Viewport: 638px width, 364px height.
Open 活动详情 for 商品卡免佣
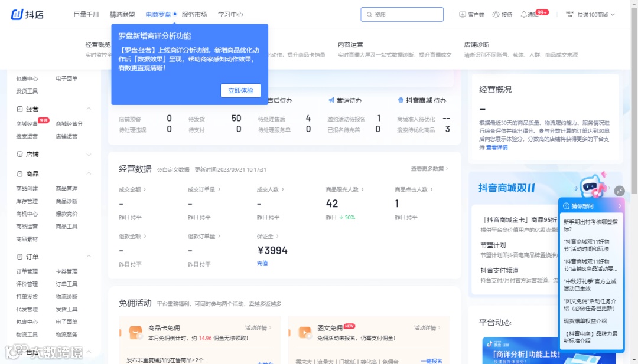[x=258, y=328]
